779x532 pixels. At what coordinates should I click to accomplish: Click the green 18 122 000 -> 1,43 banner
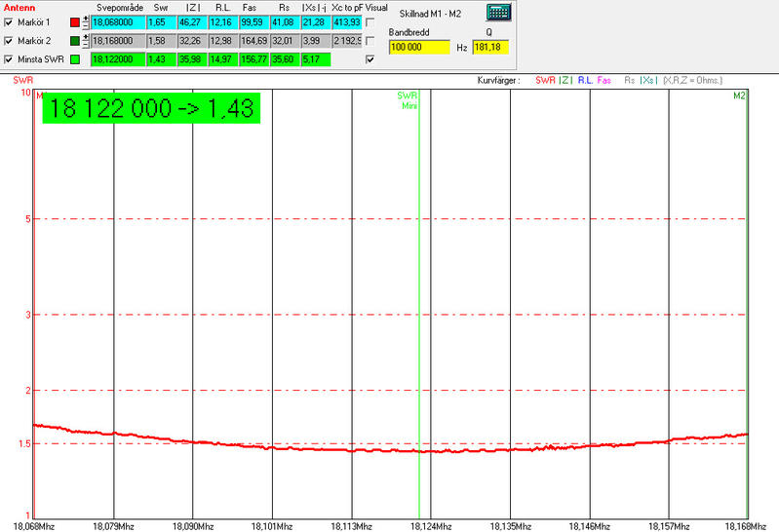click(151, 108)
